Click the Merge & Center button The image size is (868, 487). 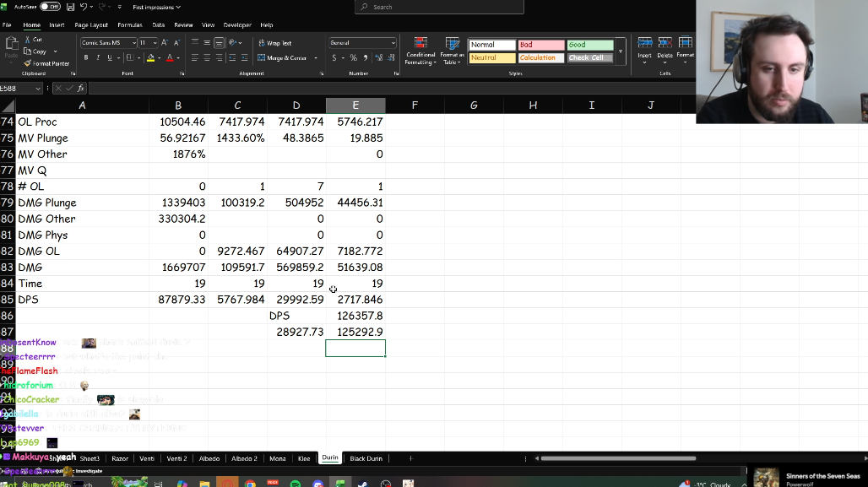pyautogui.click(x=282, y=57)
